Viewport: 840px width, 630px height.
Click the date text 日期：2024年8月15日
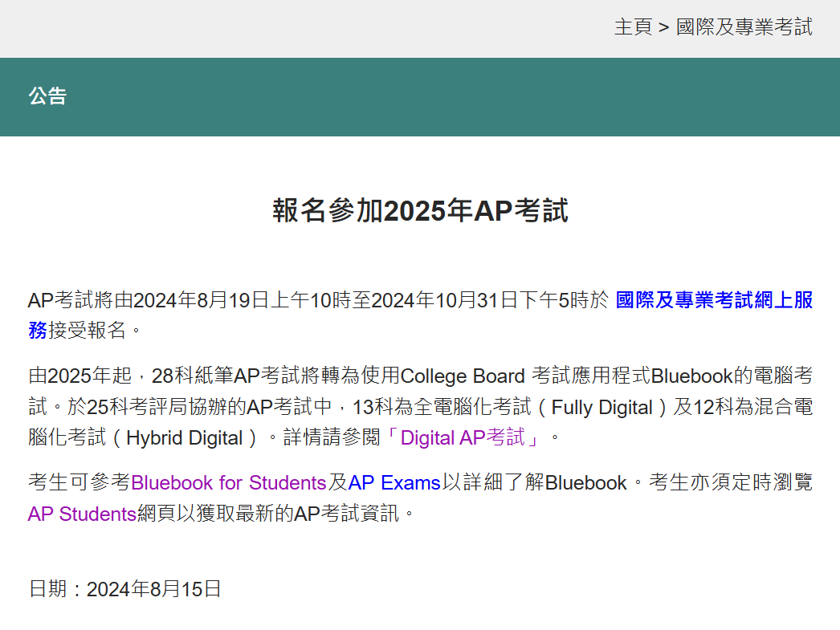coord(124,589)
